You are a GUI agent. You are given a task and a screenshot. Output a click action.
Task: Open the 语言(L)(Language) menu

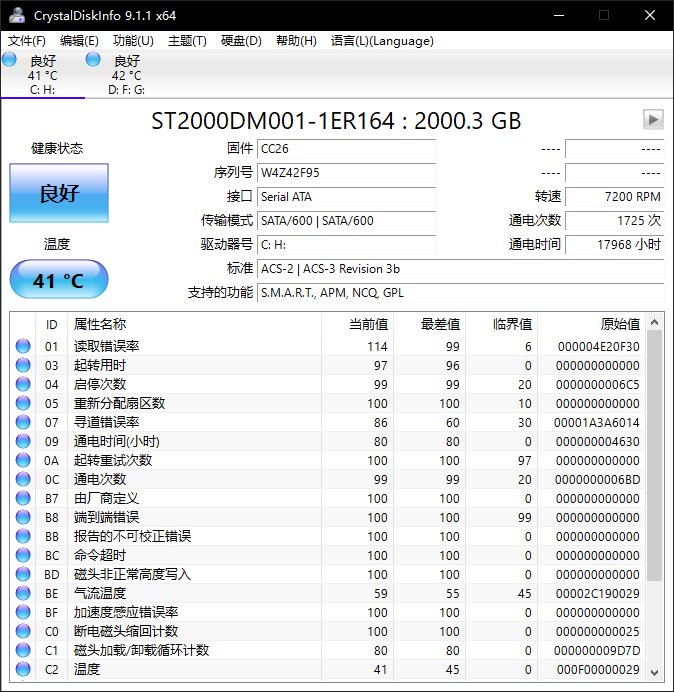382,41
